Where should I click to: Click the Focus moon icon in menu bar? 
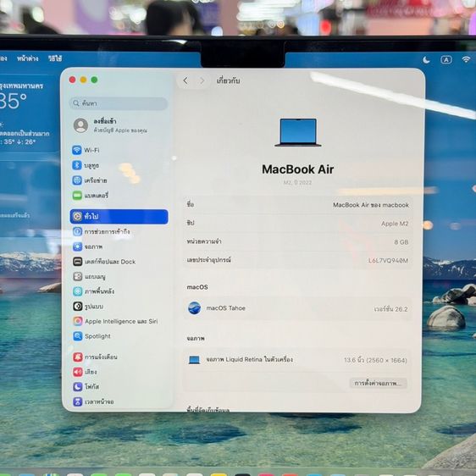[426, 60]
